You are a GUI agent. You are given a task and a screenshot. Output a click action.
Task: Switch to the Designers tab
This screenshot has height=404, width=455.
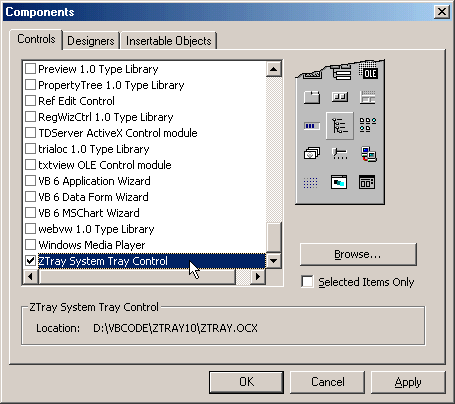coord(91,41)
